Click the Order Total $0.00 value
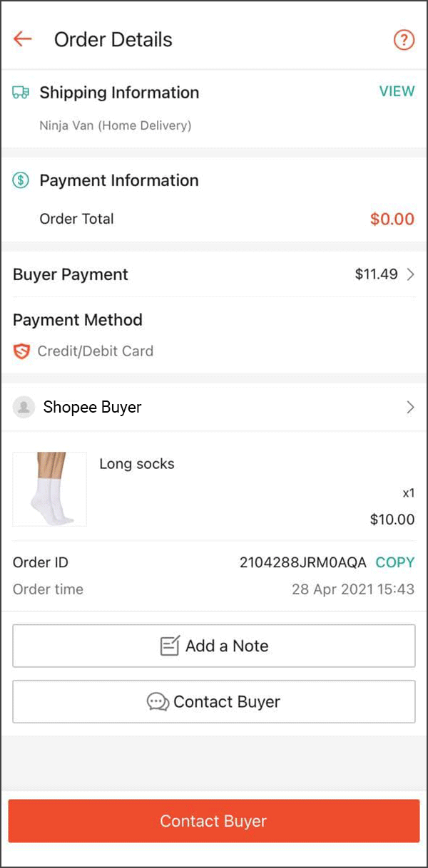This screenshot has height=868, width=428. click(x=392, y=219)
